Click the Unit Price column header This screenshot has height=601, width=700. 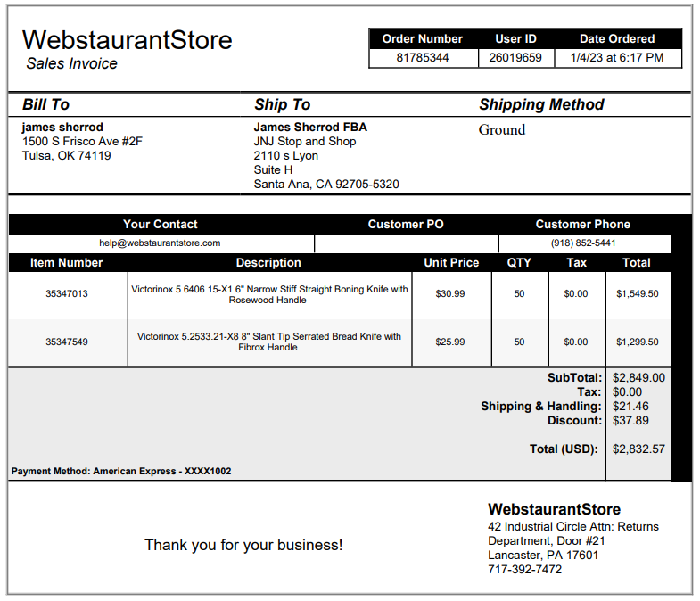pos(451,262)
